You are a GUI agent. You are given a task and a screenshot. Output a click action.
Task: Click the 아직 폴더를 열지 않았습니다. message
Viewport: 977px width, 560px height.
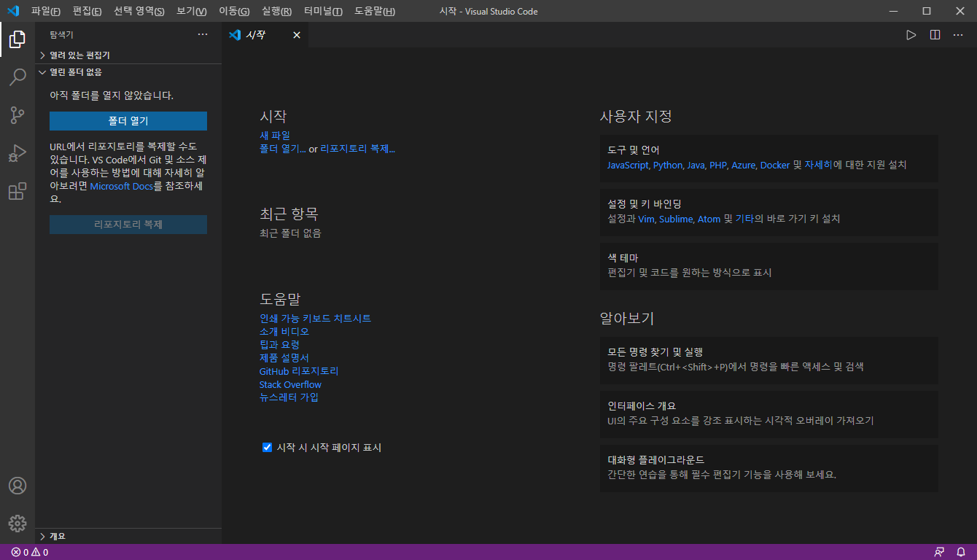[112, 96]
